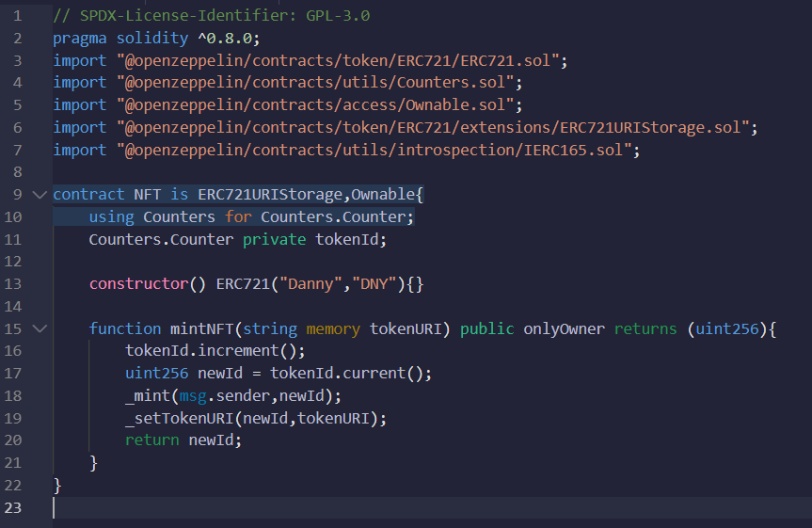Viewport: 812px width, 528px height.
Task: Click the Ownable.sol import path
Action: 315,105
